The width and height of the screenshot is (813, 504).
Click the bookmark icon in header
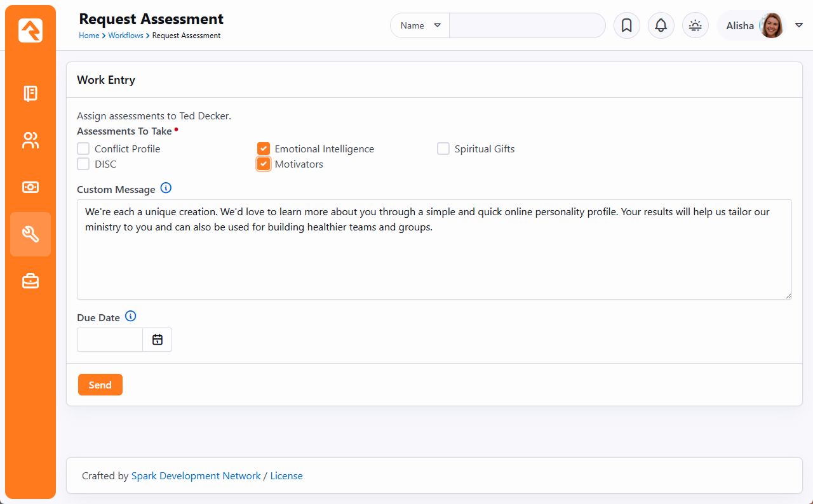[x=626, y=25]
